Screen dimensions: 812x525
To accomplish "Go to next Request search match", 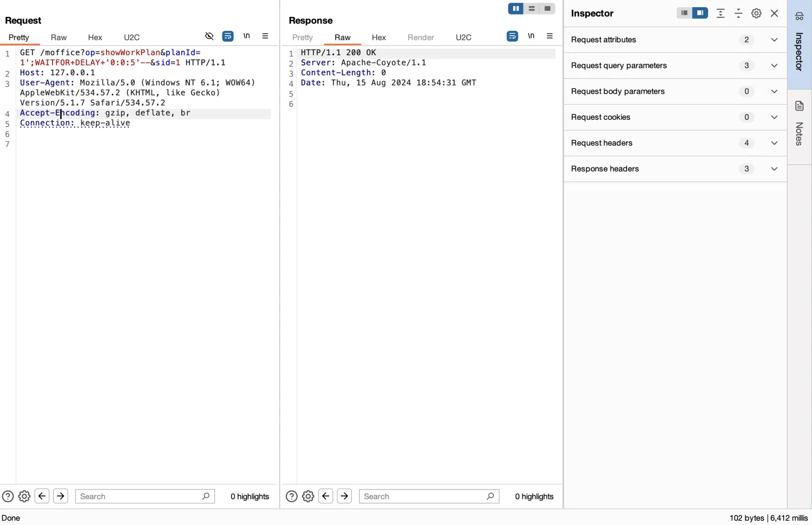I will 61,496.
